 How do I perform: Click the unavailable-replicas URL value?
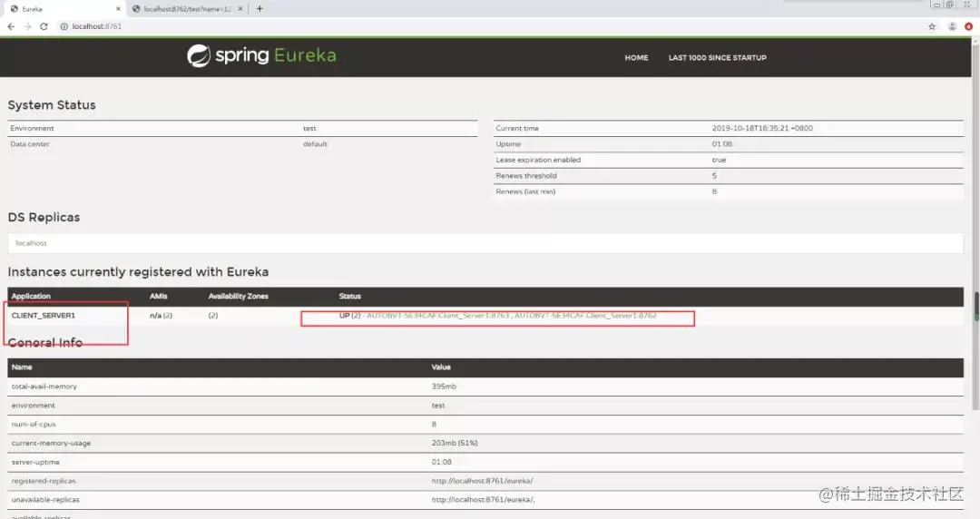coord(483,500)
